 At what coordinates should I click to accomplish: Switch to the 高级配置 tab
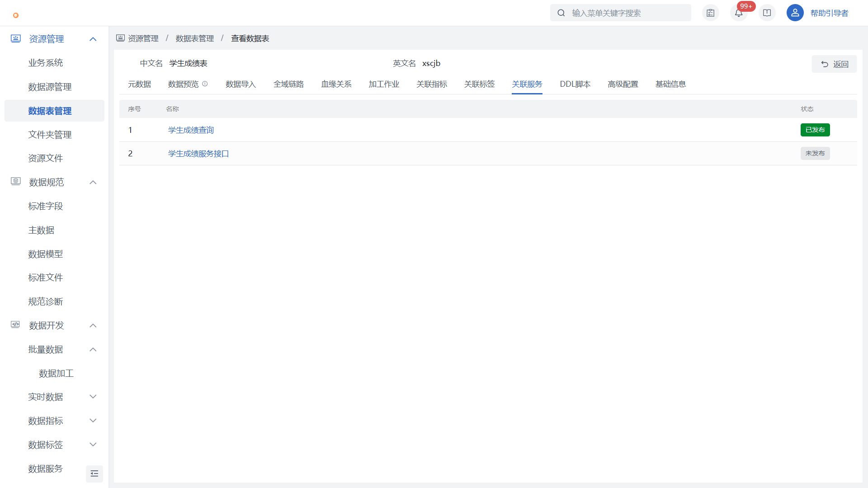tap(623, 84)
